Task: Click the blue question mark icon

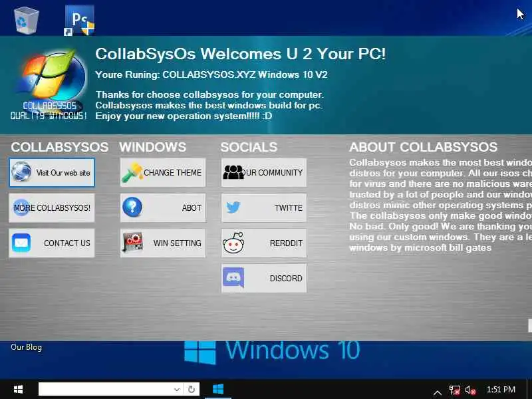Action: click(132, 207)
